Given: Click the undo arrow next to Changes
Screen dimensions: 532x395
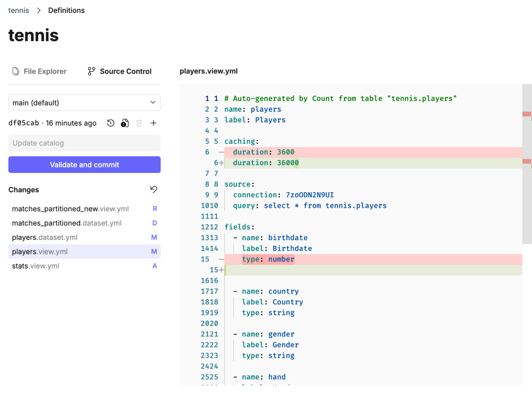Looking at the screenshot, I should (x=153, y=189).
